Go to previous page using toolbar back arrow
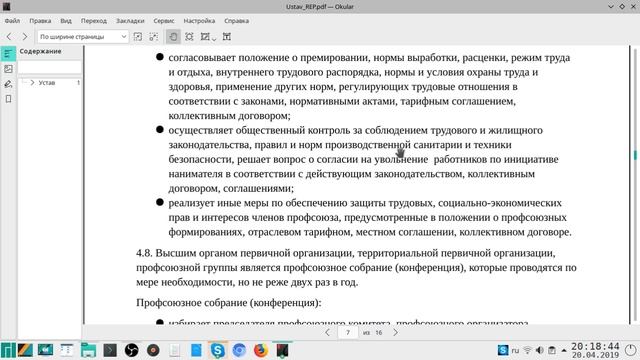 coord(9,37)
